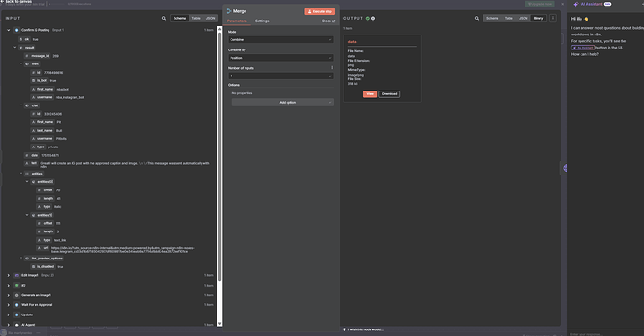Click the lightbulb node feedback icon
The image size is (644, 336).
click(x=345, y=329)
